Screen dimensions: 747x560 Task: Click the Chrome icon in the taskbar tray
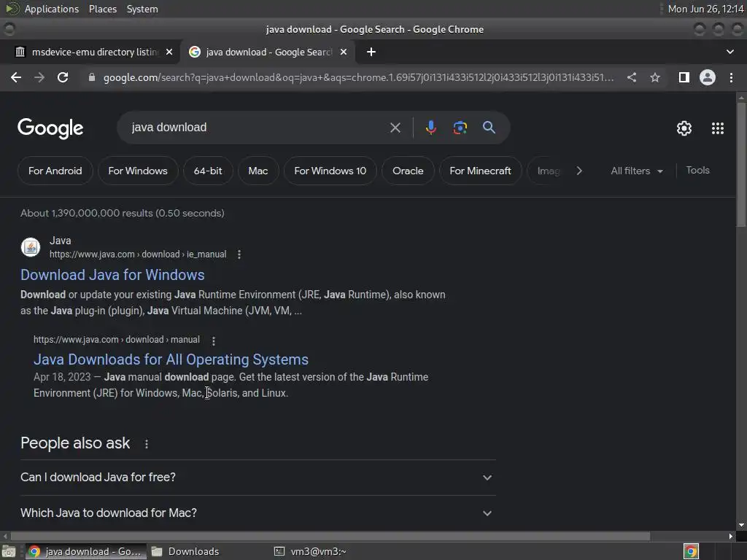pos(691,551)
